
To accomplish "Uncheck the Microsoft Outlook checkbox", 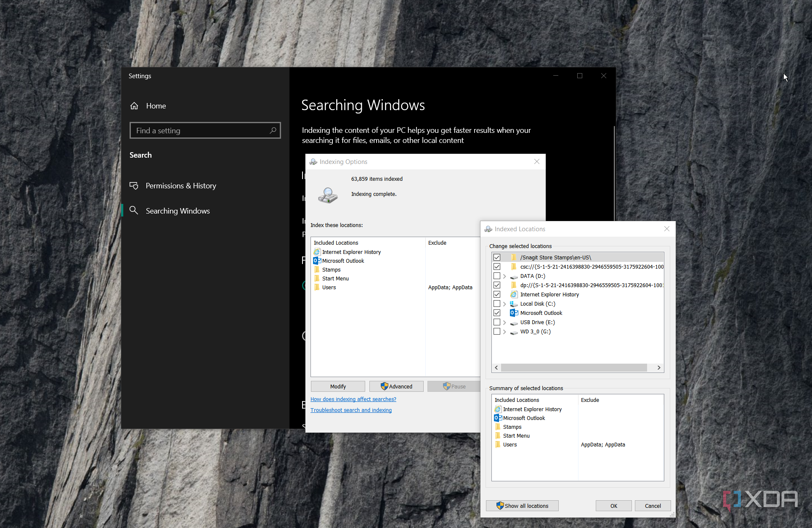I will point(497,313).
